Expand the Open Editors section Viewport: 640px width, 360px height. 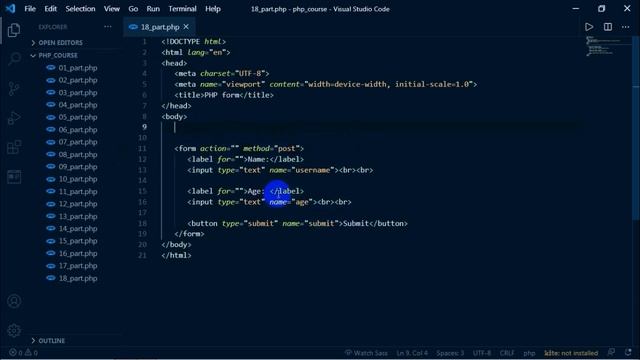pyautogui.click(x=60, y=42)
